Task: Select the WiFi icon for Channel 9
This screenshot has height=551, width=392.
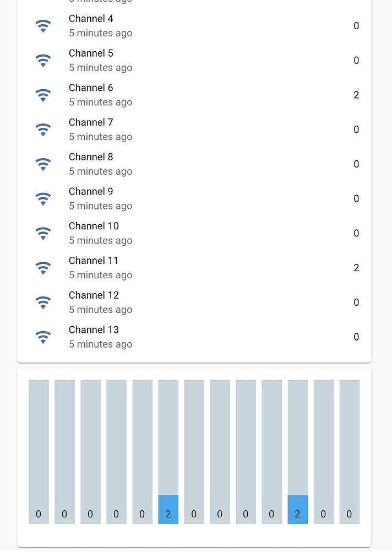Action: [x=43, y=199]
